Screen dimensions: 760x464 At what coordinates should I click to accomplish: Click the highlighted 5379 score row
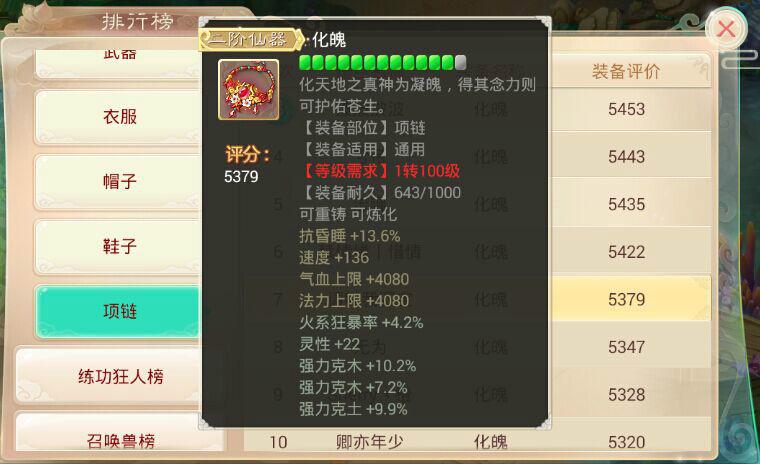477,299
